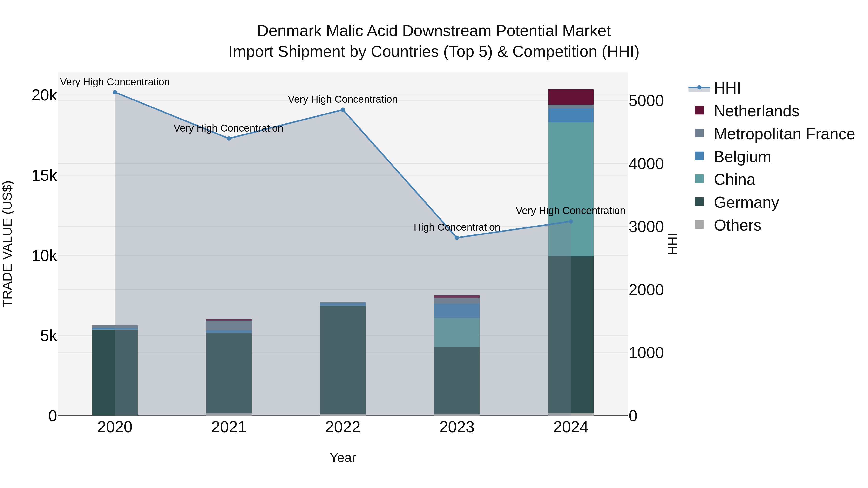Select the 2023 HHI data point

click(457, 238)
